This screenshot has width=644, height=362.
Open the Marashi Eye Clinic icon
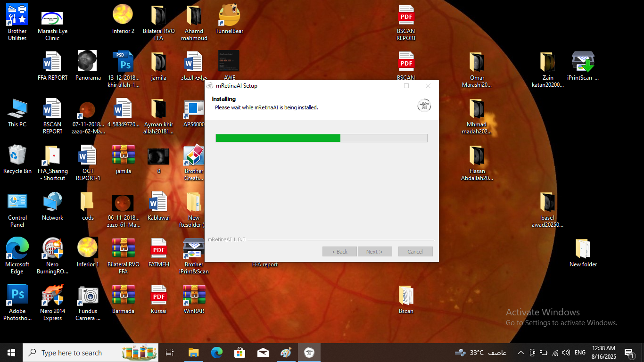pyautogui.click(x=52, y=19)
